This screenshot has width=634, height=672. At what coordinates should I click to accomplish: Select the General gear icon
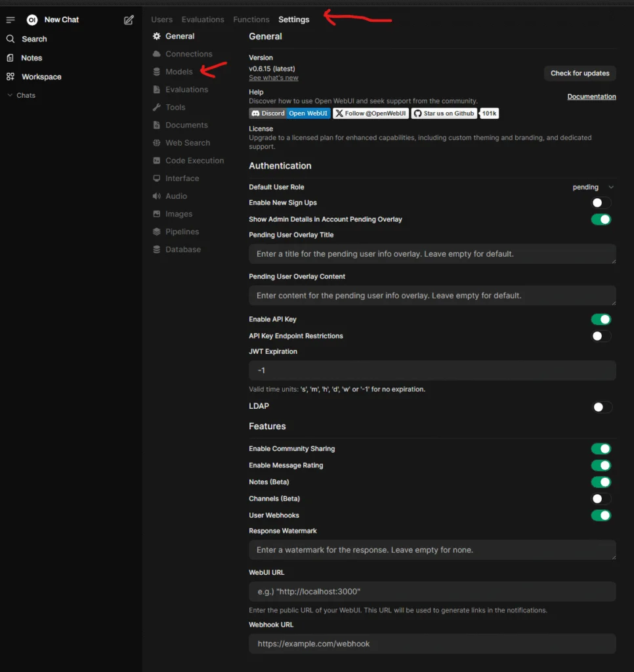pyautogui.click(x=157, y=37)
